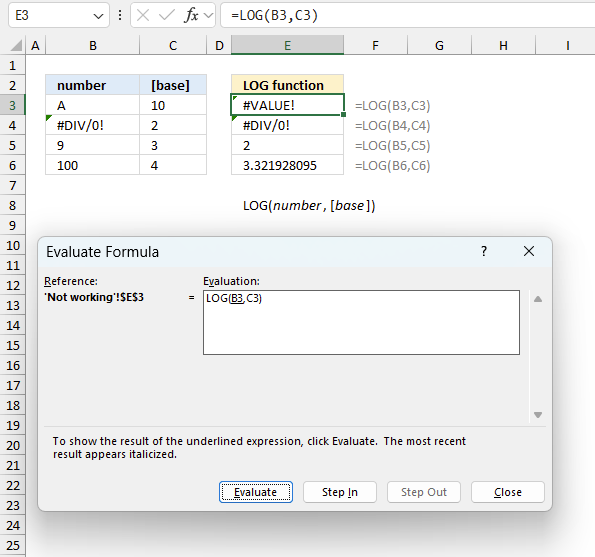
Task: Select cell B6 containing 100
Action: click(x=93, y=165)
